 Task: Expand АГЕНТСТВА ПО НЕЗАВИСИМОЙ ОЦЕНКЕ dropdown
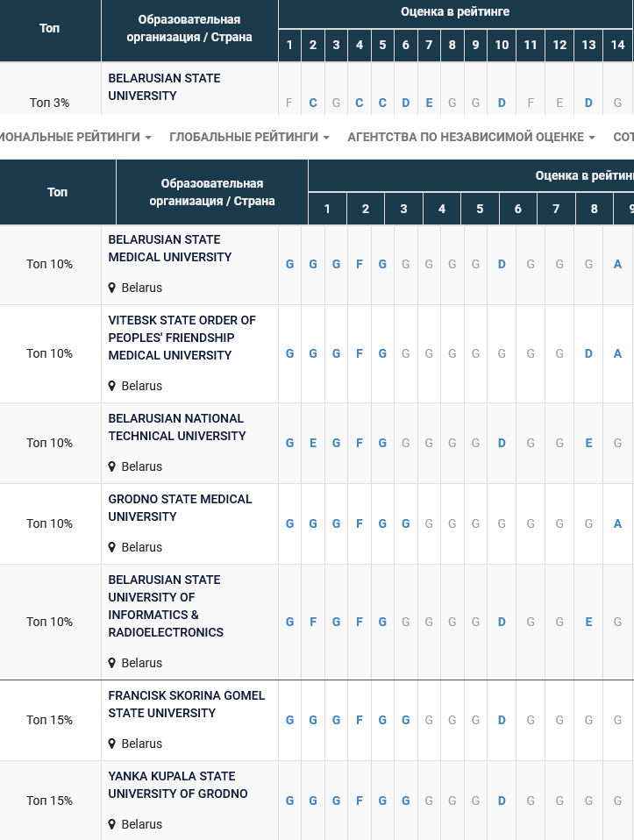[x=471, y=137]
